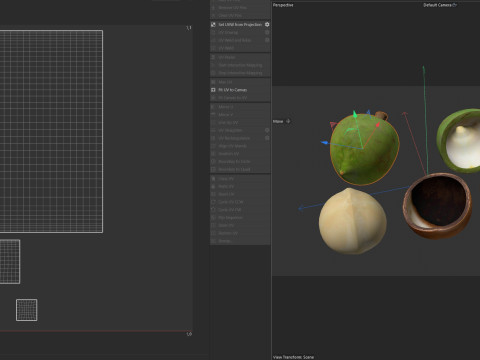Choose Set UVW from Projection command

click(x=240, y=25)
